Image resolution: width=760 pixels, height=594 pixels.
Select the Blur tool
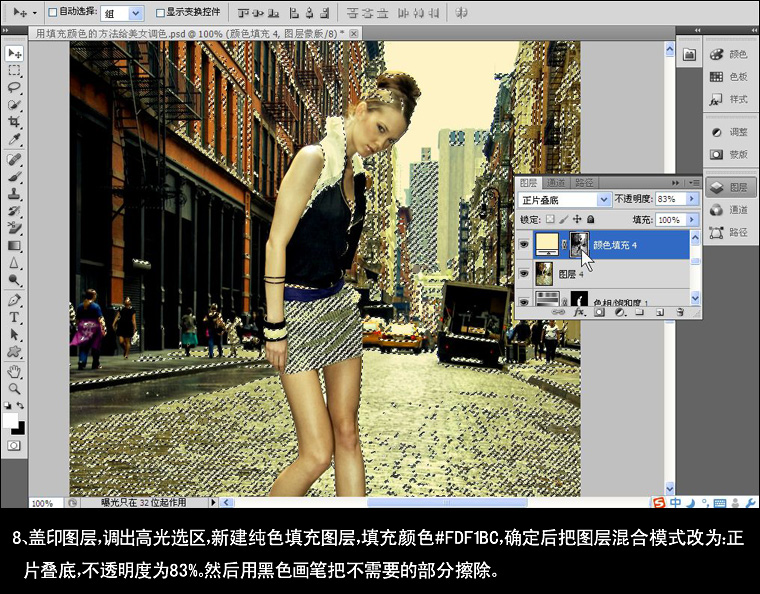click(x=14, y=263)
